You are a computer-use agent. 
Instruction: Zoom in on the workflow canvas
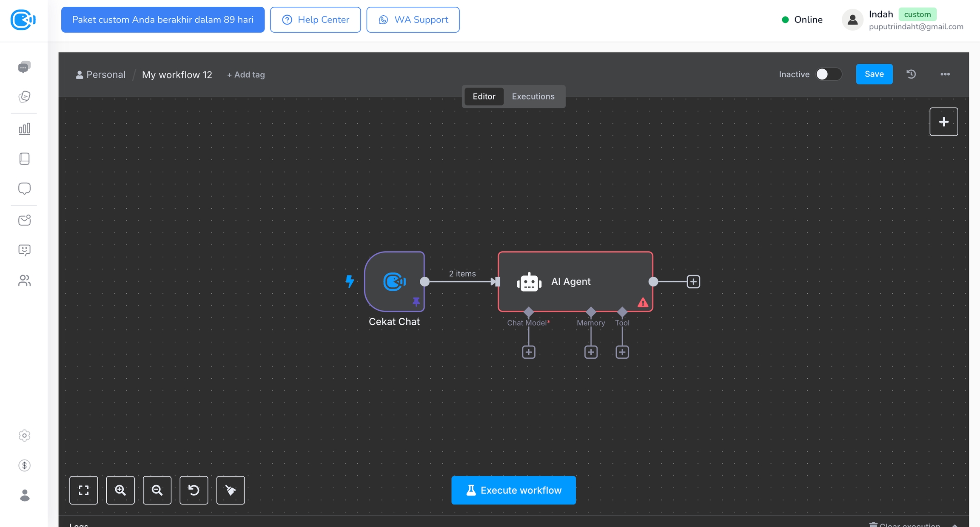[120, 490]
